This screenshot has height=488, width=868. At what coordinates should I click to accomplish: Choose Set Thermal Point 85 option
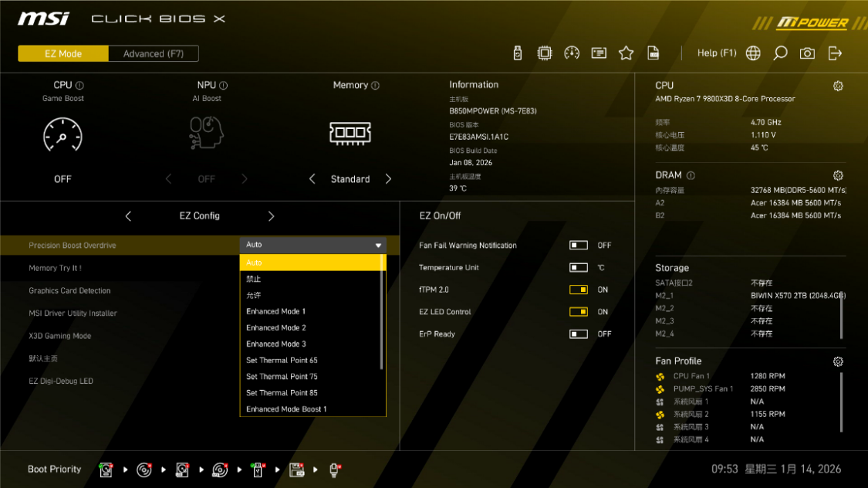310,393
